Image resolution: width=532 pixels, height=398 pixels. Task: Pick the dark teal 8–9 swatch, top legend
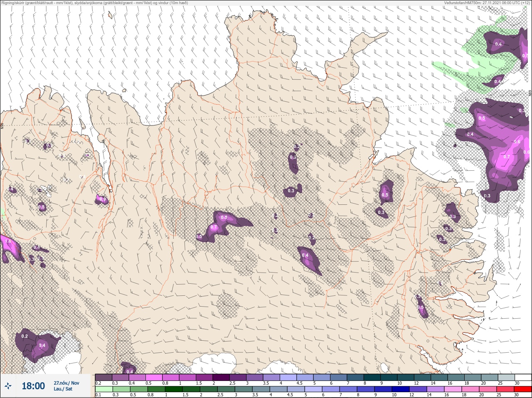[x=373, y=377]
